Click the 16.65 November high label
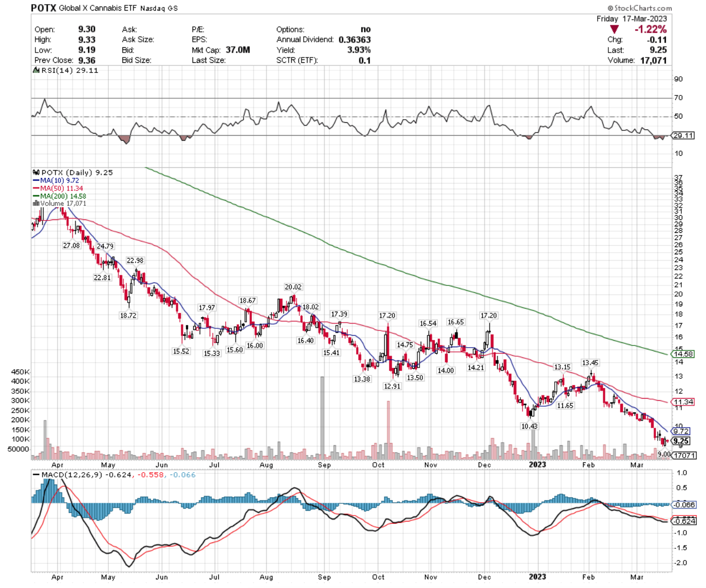The width and height of the screenshot is (706, 588). coord(455,322)
